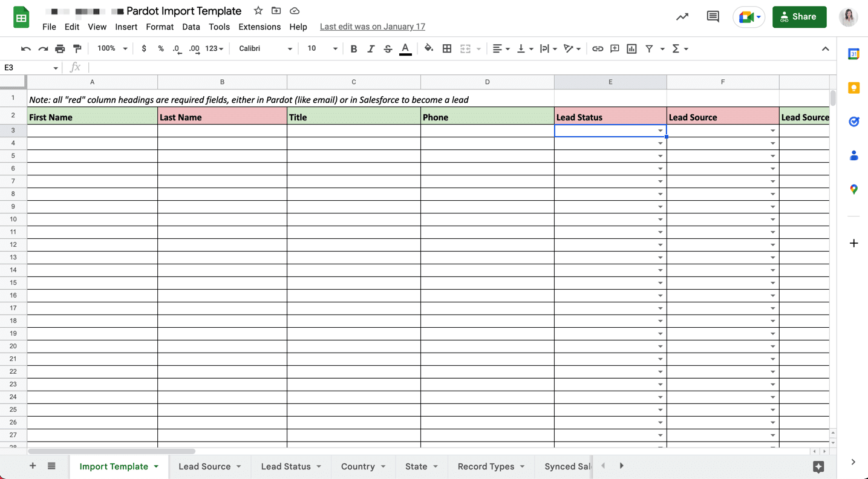The width and height of the screenshot is (868, 479).
Task: Show all sheets list
Action: 51,466
